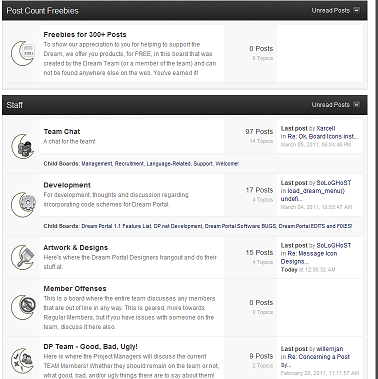Click the 97 Posts count for Team Chat
378x379 pixels.
point(259,131)
